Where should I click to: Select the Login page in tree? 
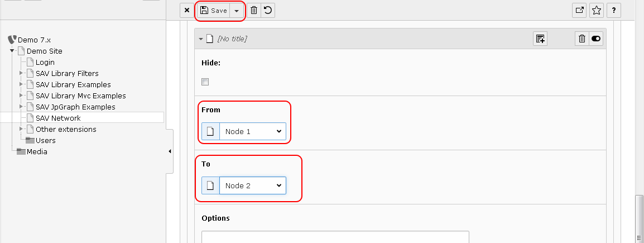[x=45, y=62]
